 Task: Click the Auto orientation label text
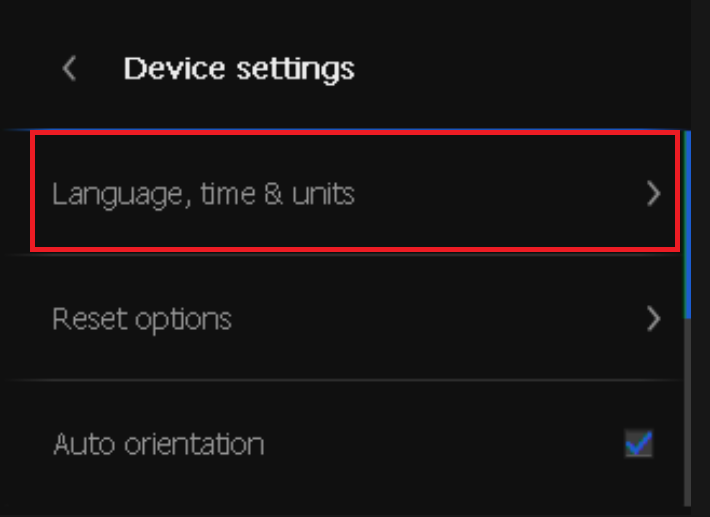click(x=158, y=443)
